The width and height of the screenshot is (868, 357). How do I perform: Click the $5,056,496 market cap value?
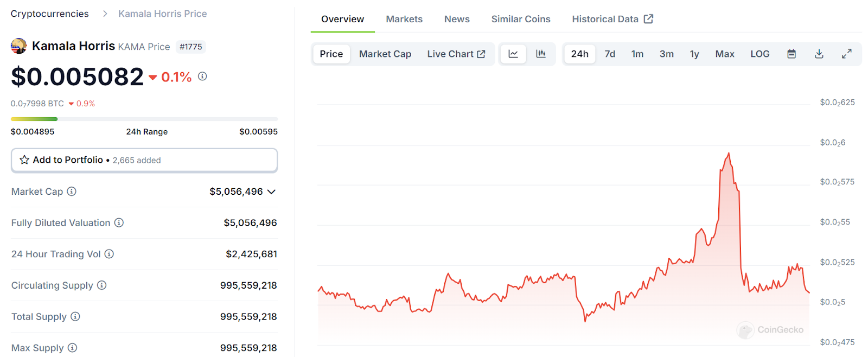tap(237, 192)
